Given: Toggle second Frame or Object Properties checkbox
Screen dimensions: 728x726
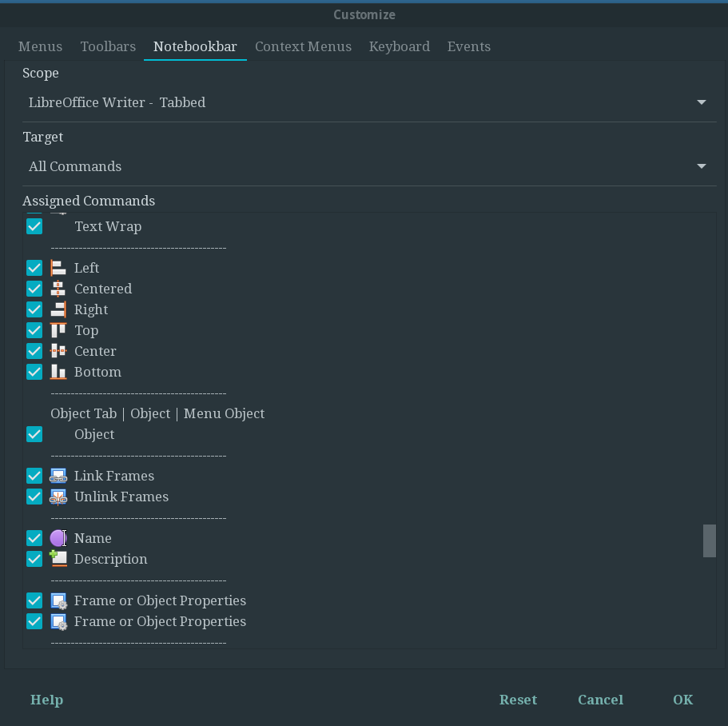Looking at the screenshot, I should (x=34, y=622).
